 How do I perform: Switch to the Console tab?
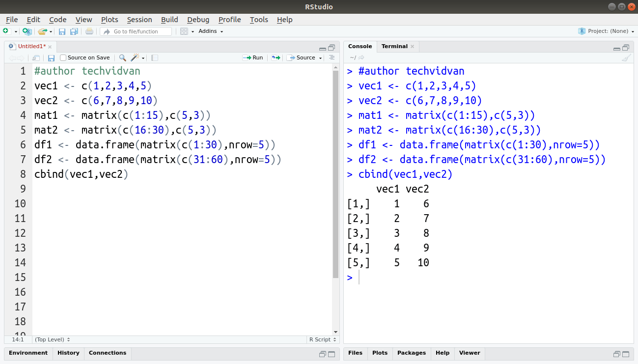tap(360, 47)
